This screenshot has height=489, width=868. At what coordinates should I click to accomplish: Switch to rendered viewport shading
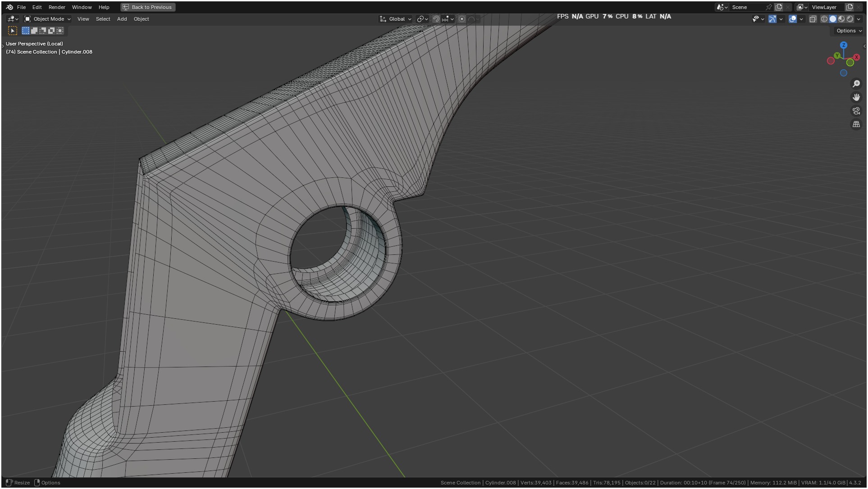point(850,19)
